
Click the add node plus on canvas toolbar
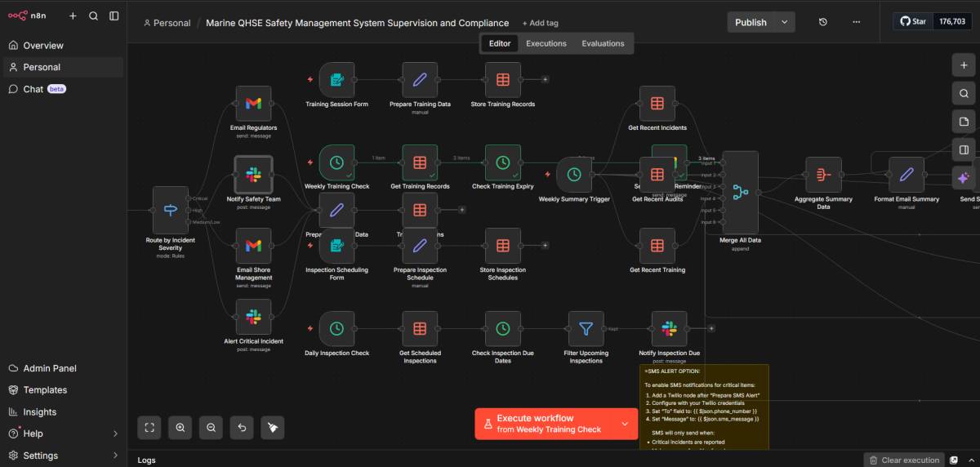coord(964,66)
